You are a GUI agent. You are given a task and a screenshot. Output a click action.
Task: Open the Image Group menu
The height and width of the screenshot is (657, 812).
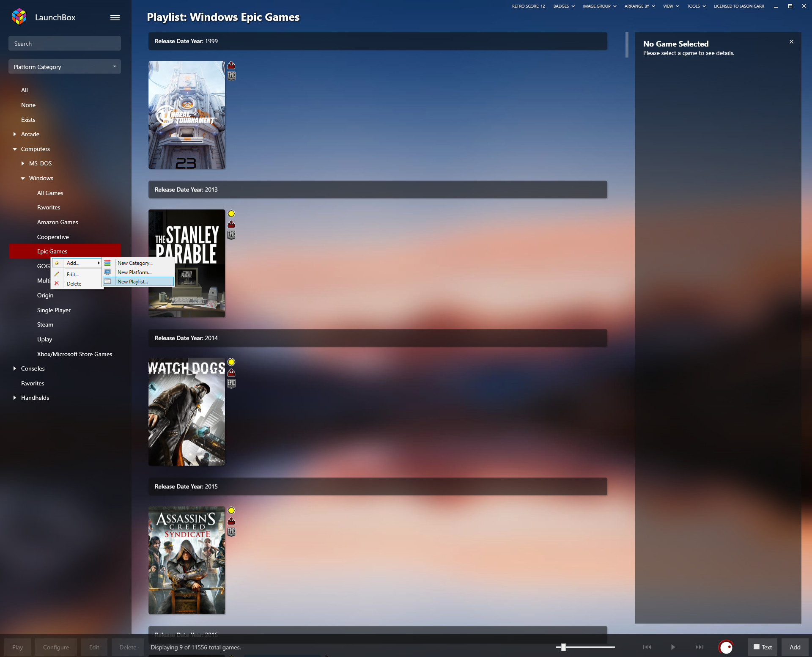click(x=599, y=6)
